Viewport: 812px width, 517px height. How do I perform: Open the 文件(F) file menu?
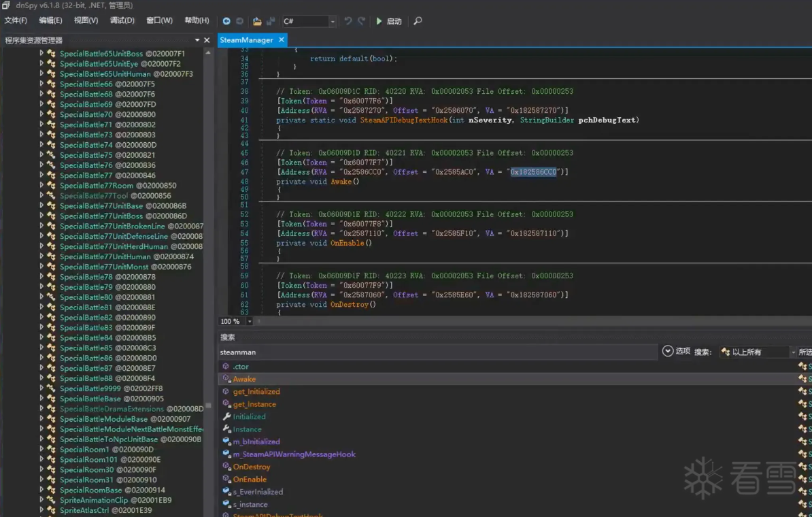[x=16, y=20]
